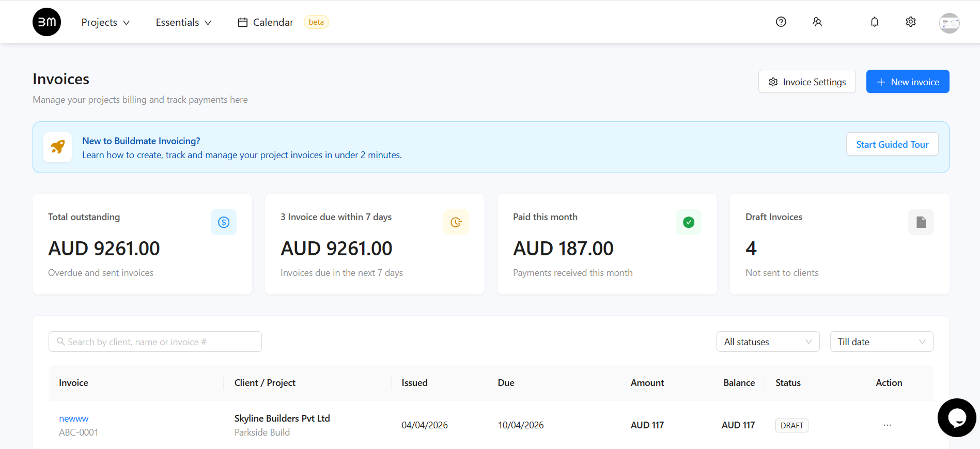This screenshot has width=980, height=449.
Task: Click the green check icon on Paid this month
Action: click(689, 222)
